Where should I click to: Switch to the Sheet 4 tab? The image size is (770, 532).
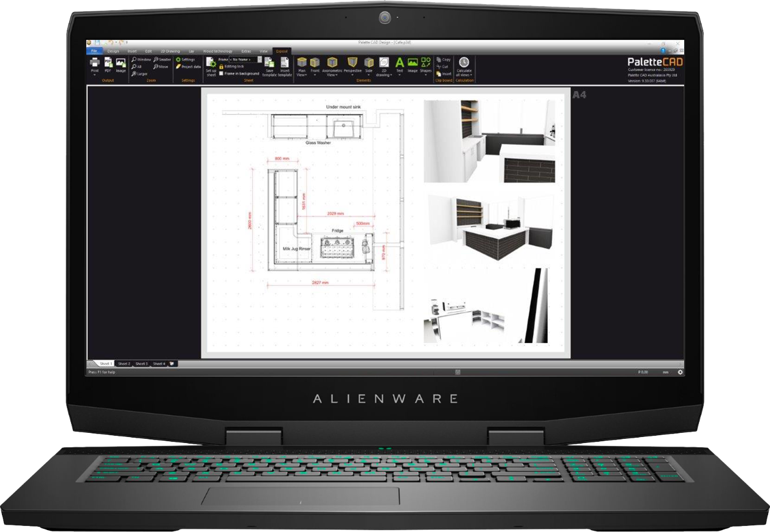coord(159,364)
